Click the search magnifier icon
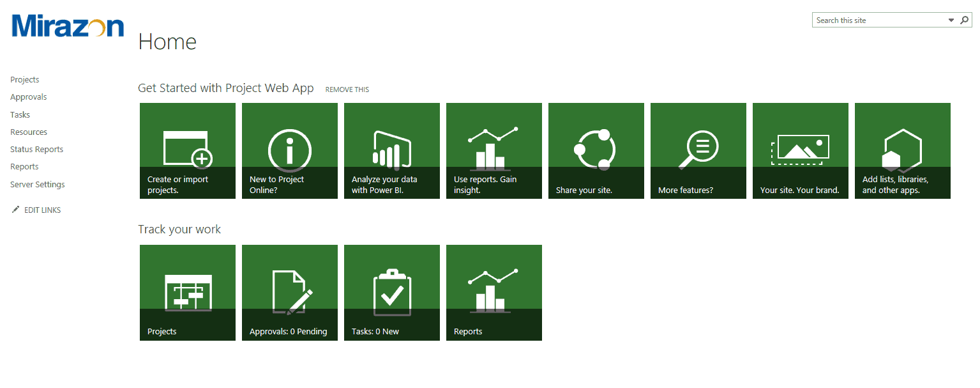Viewport: 980px width, 388px height. tap(965, 20)
